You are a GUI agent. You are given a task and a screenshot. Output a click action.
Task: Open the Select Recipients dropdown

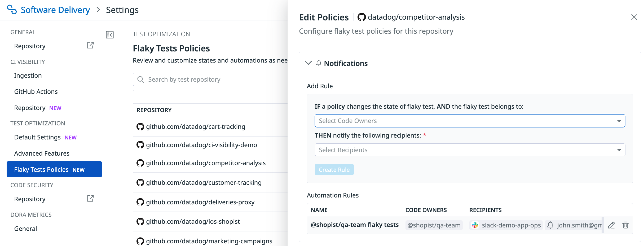pos(470,150)
